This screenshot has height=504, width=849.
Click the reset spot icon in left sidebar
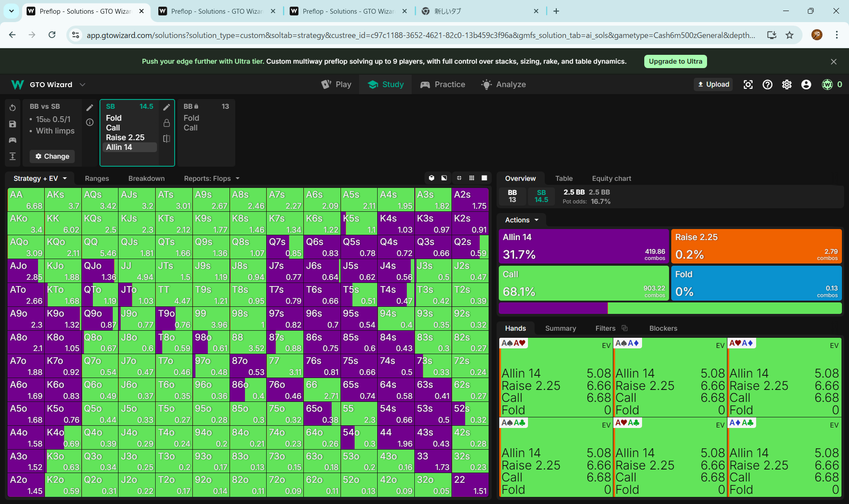12,108
